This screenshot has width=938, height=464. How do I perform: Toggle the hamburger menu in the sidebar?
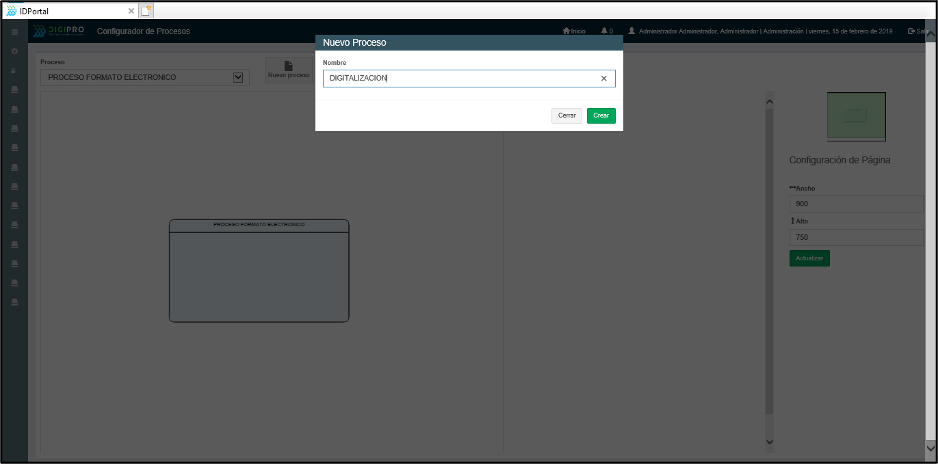(x=14, y=32)
